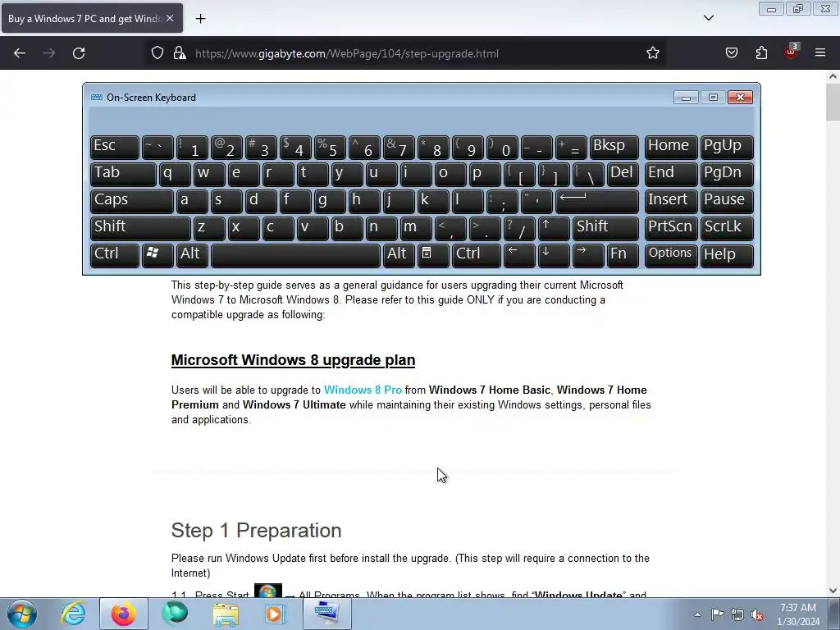This screenshot has width=840, height=630.
Task: Follow the Windows 8 Pro link
Action: tap(363, 390)
